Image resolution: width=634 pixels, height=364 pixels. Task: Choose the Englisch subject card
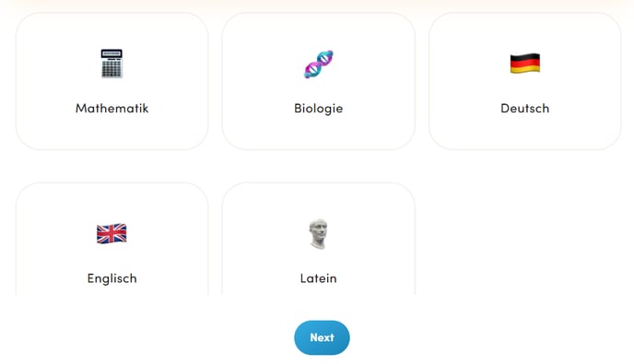112,239
